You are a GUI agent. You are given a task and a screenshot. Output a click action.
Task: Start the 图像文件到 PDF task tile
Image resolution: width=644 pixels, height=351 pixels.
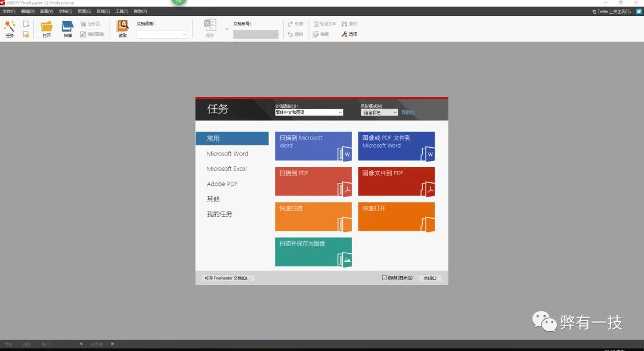(397, 181)
